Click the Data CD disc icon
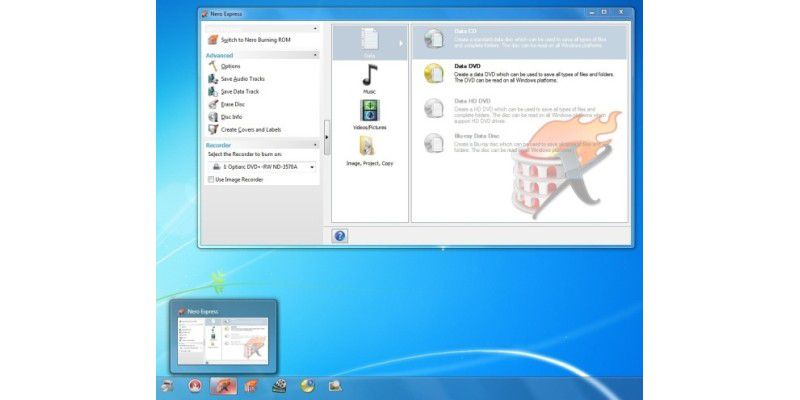This screenshot has width=800, height=400. coord(434,39)
